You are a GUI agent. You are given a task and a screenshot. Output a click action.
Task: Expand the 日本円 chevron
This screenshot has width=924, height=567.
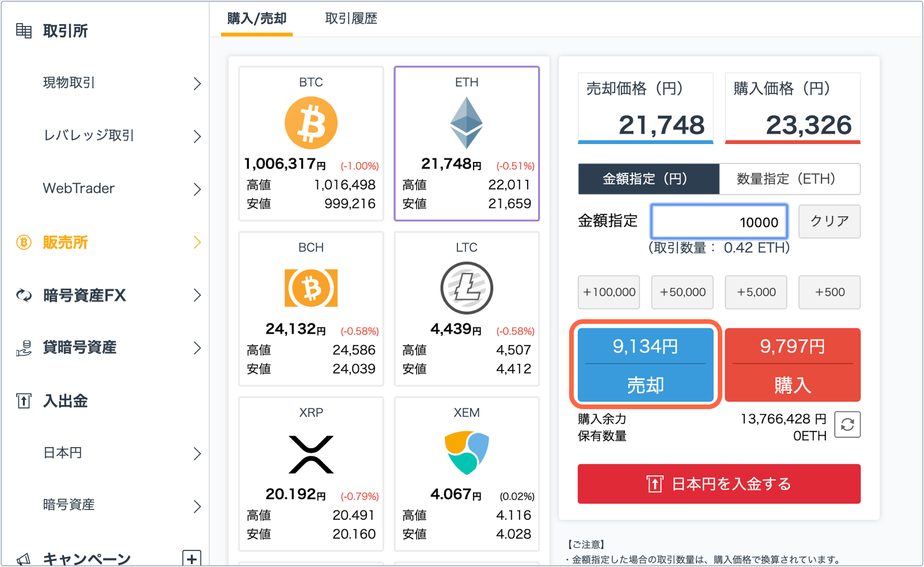tap(197, 453)
